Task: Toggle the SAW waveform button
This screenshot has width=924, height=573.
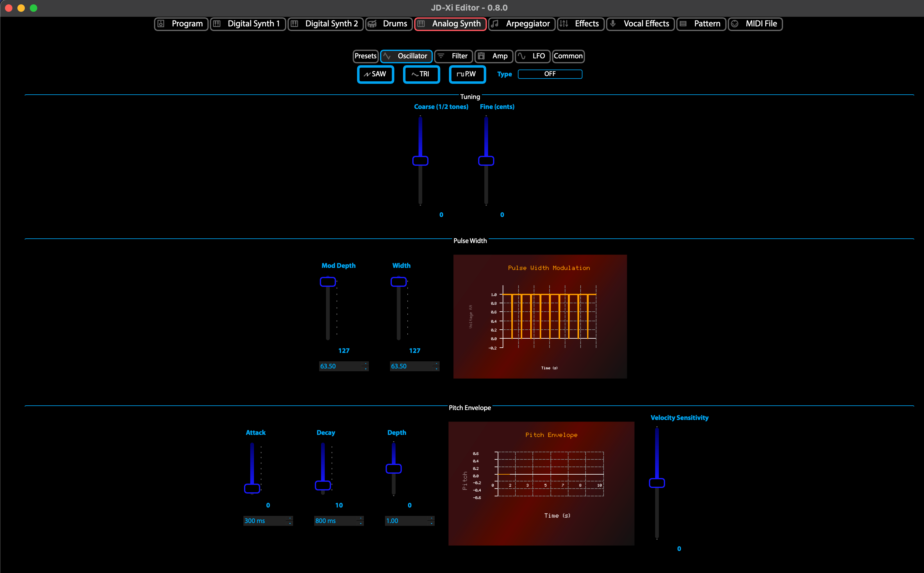Action: (375, 74)
